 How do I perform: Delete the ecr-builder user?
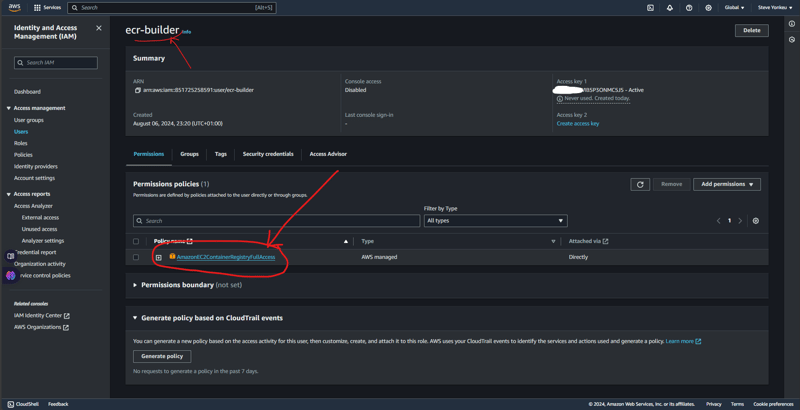752,31
